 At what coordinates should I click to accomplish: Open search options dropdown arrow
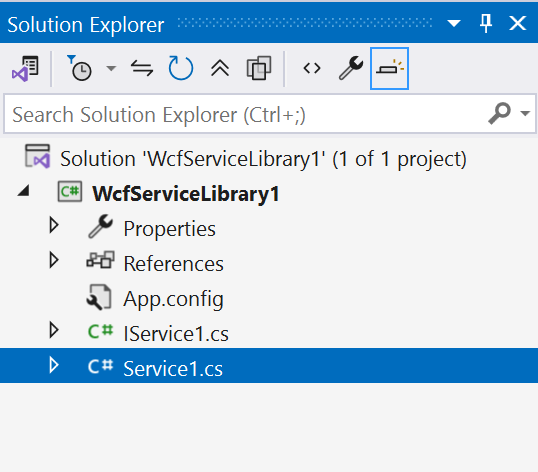click(x=525, y=113)
